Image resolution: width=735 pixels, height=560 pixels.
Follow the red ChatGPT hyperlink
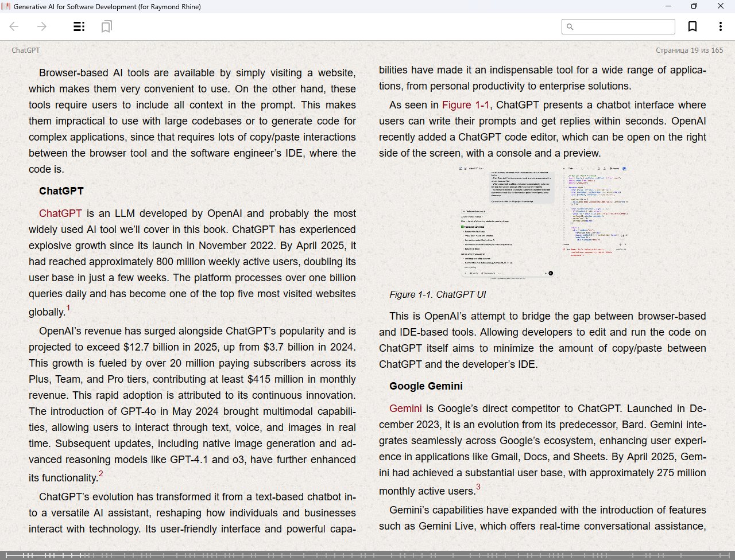tap(60, 213)
